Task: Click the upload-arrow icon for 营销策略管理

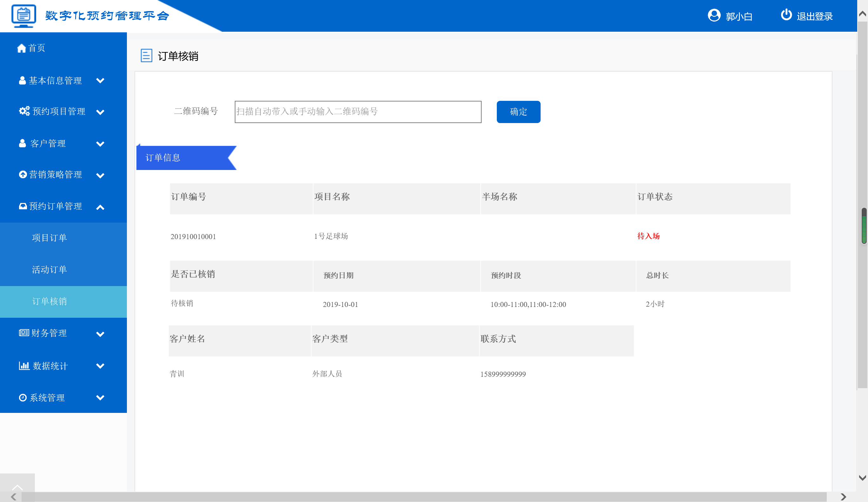Action: coord(23,174)
